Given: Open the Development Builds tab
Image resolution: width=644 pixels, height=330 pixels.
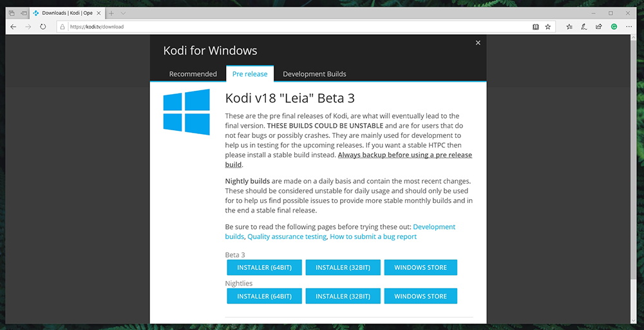Looking at the screenshot, I should [x=315, y=74].
